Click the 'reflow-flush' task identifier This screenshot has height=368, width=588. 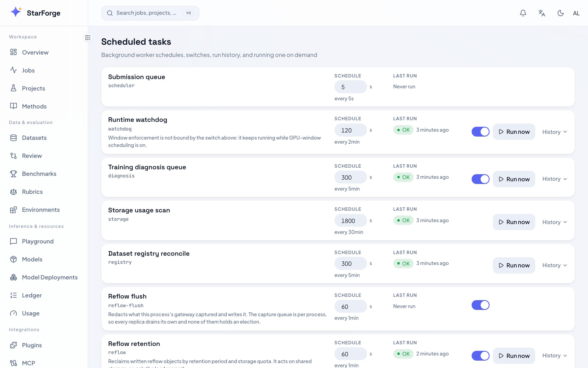pos(126,306)
